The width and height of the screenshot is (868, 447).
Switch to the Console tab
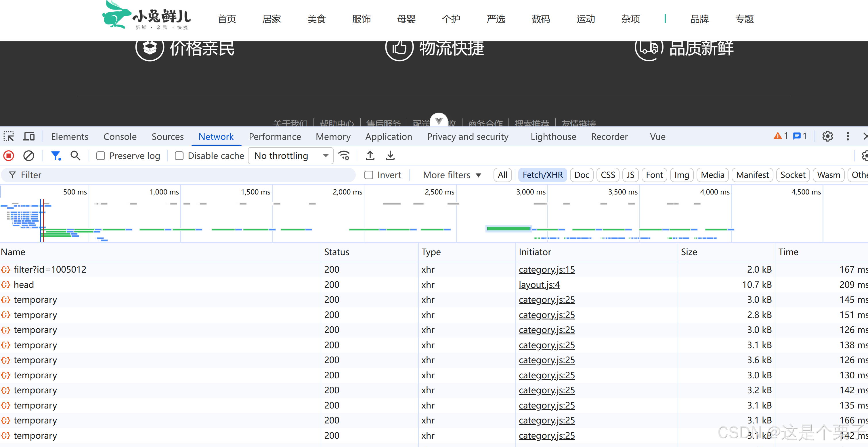[x=120, y=136]
